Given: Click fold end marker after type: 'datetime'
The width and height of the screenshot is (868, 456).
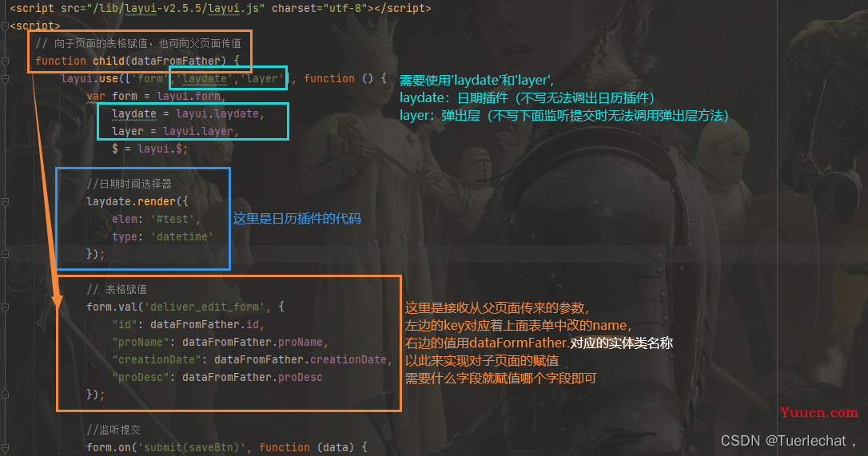Looking at the screenshot, I should [x=5, y=254].
